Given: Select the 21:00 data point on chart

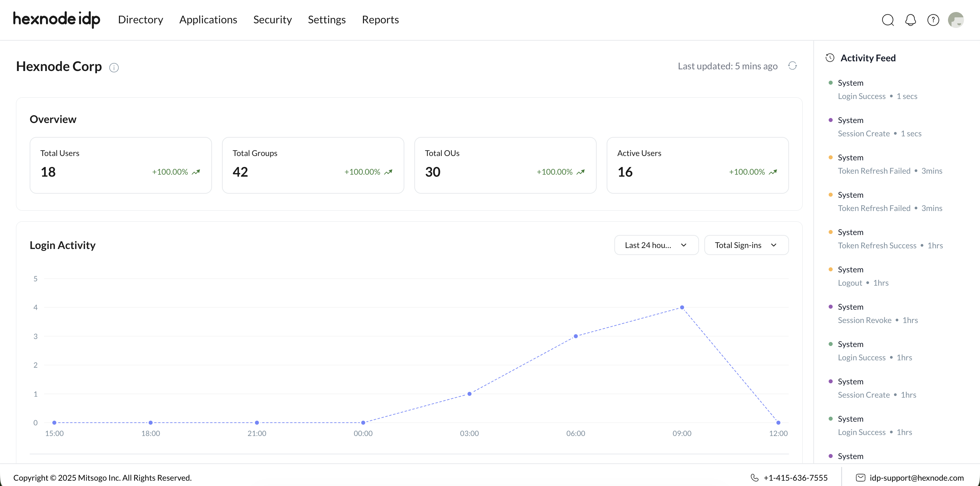Looking at the screenshot, I should tap(257, 423).
